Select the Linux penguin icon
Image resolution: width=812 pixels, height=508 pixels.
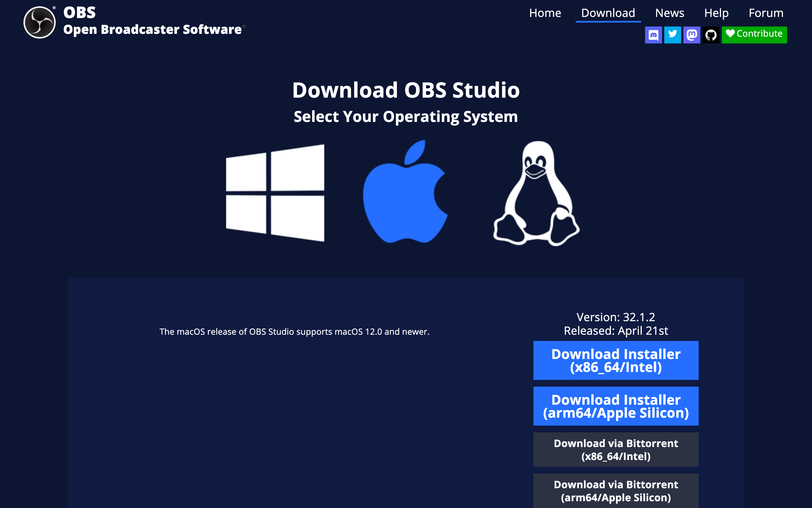point(536,194)
